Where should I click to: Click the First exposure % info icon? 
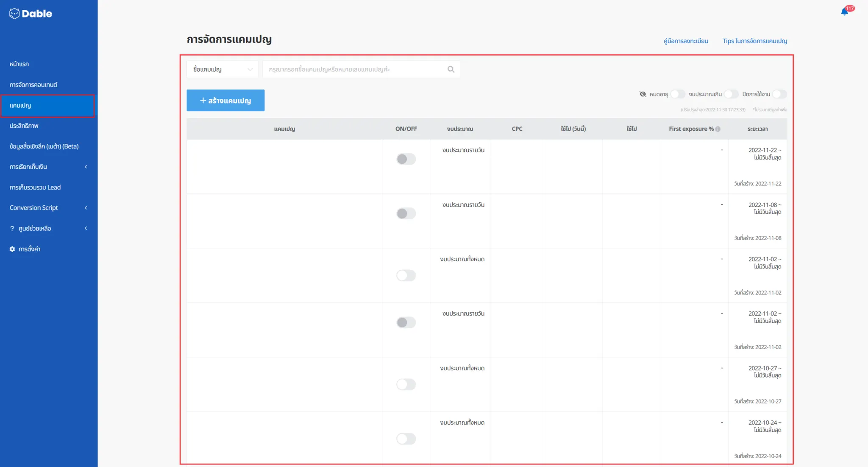pyautogui.click(x=718, y=129)
